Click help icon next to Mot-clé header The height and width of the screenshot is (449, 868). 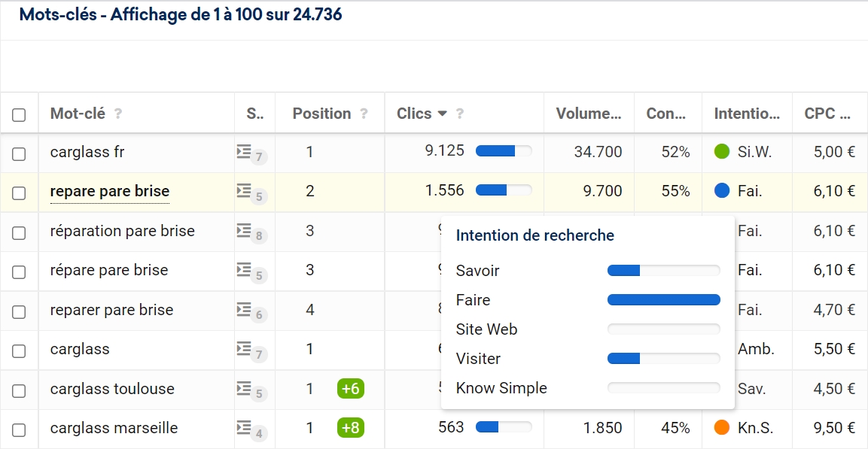click(x=118, y=114)
